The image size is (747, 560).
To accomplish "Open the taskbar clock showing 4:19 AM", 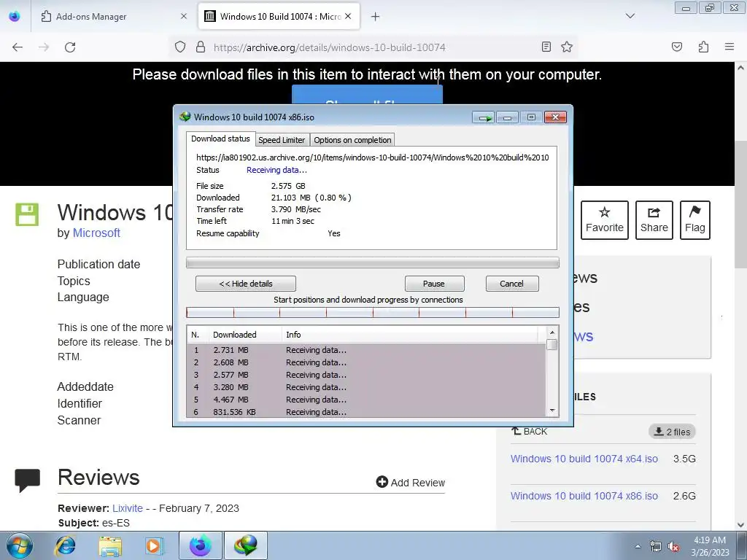I will pos(710,546).
